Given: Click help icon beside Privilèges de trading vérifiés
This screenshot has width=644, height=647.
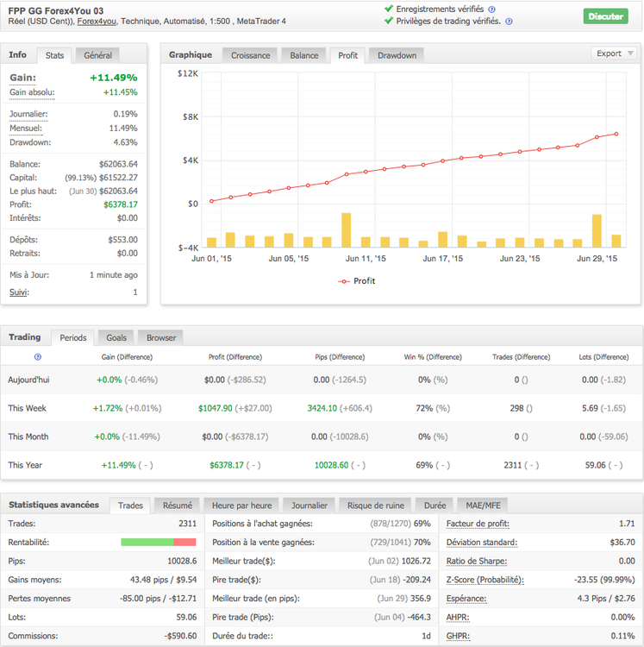Looking at the screenshot, I should click(509, 22).
